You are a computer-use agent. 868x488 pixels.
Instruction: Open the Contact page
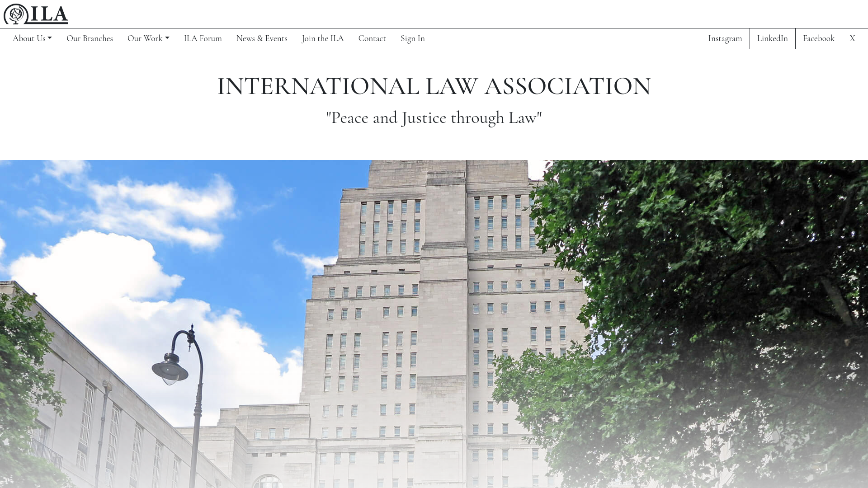[x=372, y=38]
